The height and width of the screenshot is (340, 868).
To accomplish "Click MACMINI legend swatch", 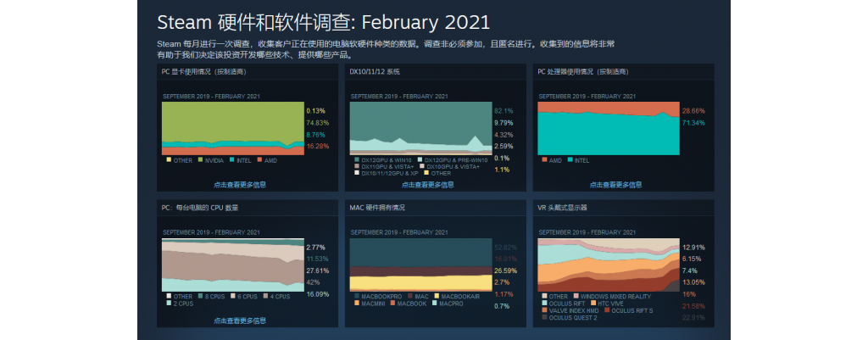I will (x=357, y=303).
